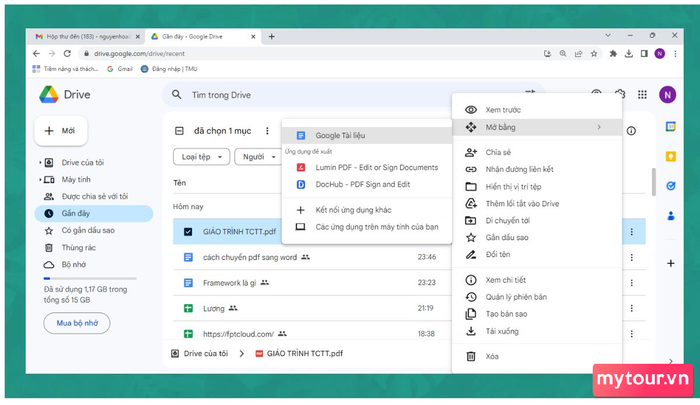Expand Drive của tôi tree arrow

(x=40, y=163)
